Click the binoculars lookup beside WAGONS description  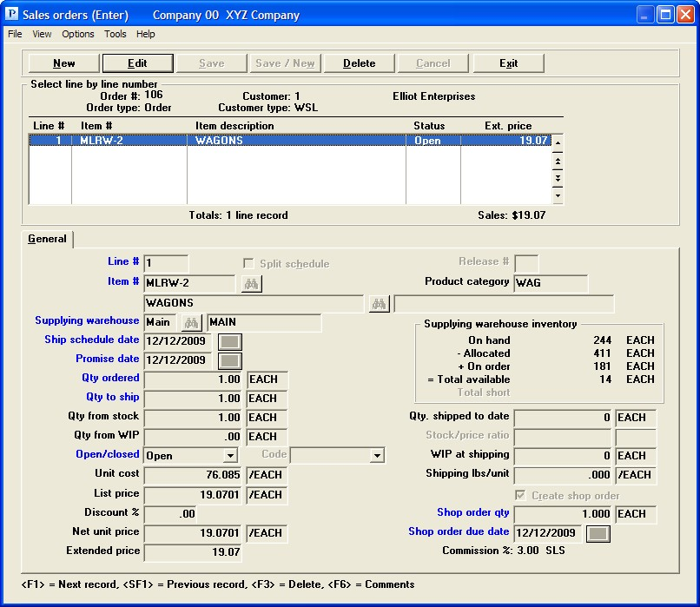[378, 304]
